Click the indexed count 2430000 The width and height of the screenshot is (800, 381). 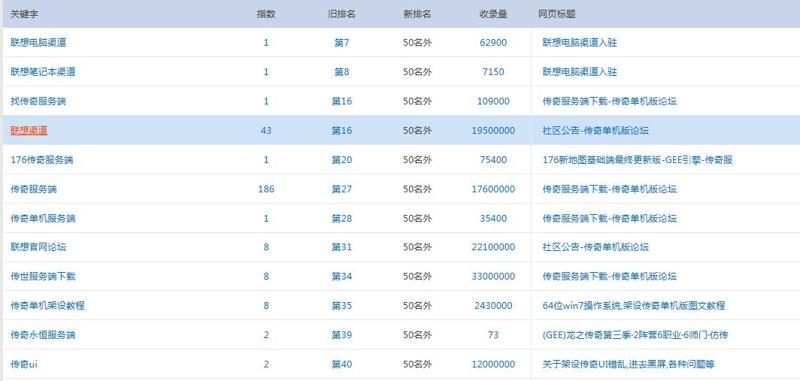(493, 306)
